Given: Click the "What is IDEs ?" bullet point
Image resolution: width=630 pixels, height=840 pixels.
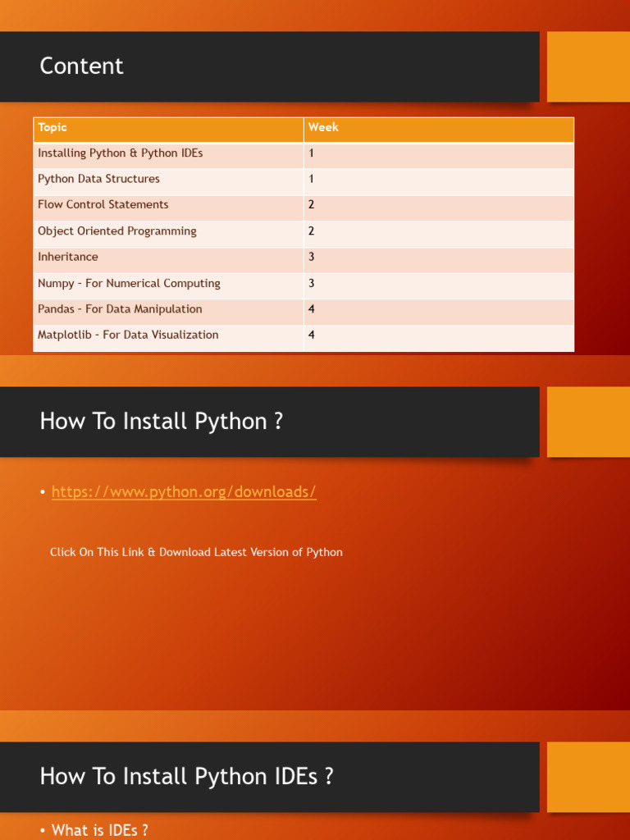Looking at the screenshot, I should click(x=100, y=830).
